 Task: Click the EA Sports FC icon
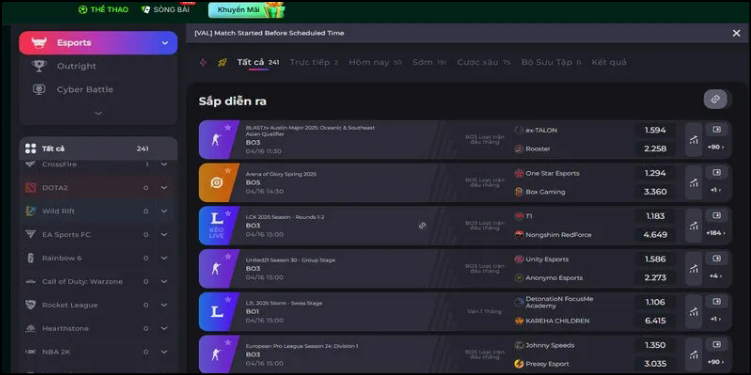coord(31,235)
